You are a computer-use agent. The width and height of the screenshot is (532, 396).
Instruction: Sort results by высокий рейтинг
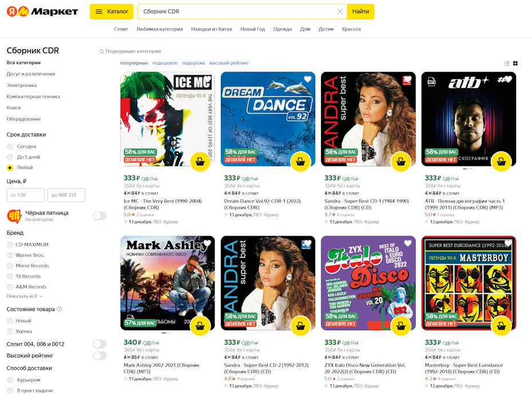click(229, 63)
